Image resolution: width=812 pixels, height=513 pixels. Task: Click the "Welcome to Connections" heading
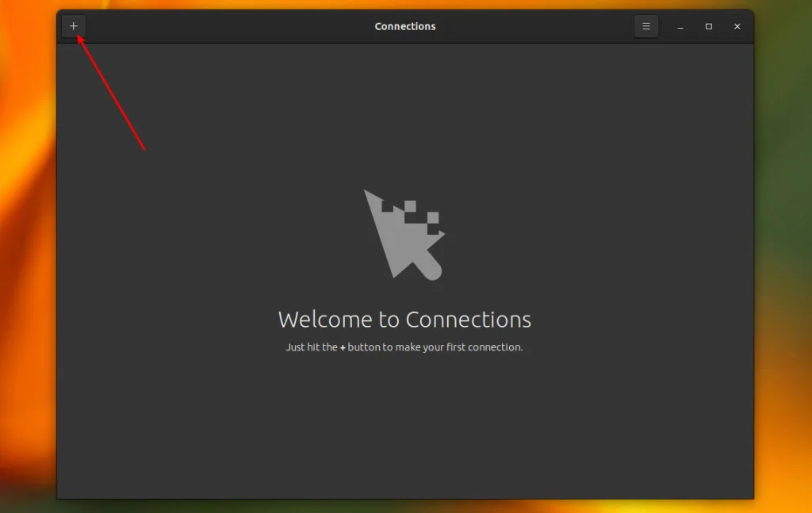coord(404,320)
